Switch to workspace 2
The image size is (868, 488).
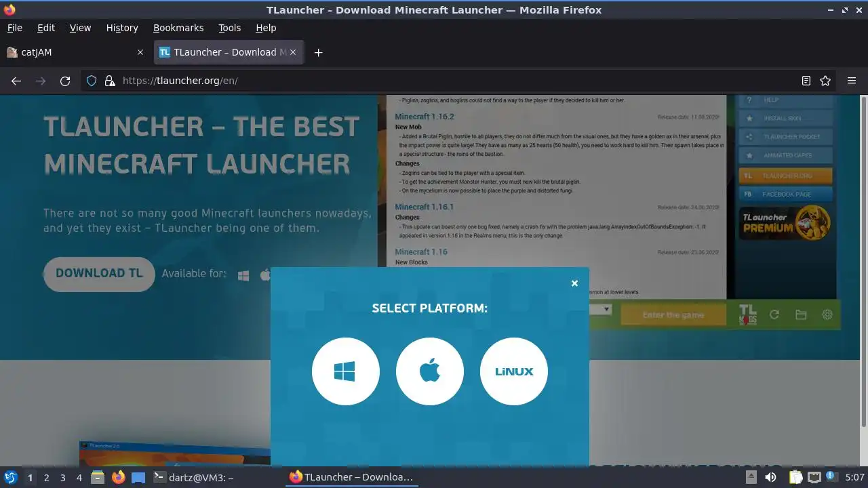(46, 478)
